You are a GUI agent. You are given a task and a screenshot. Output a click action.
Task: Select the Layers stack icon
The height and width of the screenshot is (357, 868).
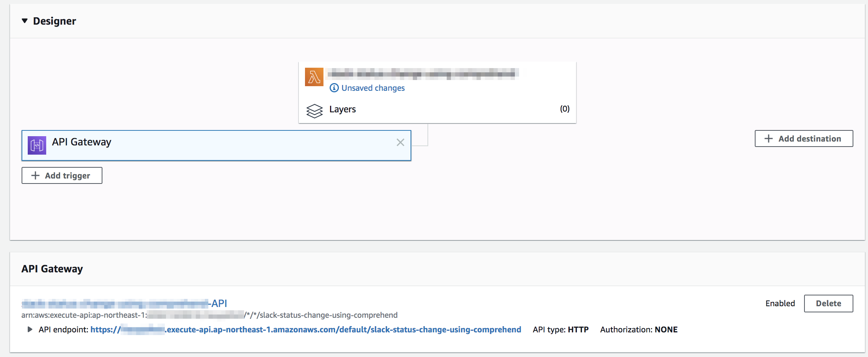pos(315,111)
